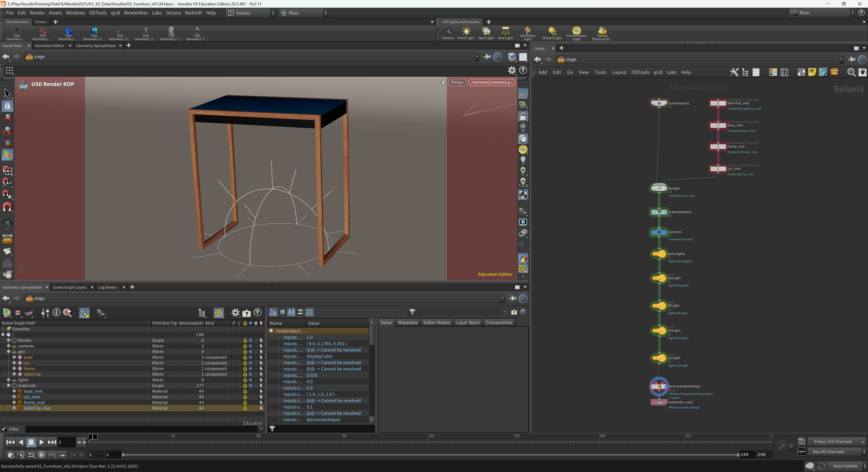Add a sticky note in network editor
The image size is (868, 472).
coord(812,72)
